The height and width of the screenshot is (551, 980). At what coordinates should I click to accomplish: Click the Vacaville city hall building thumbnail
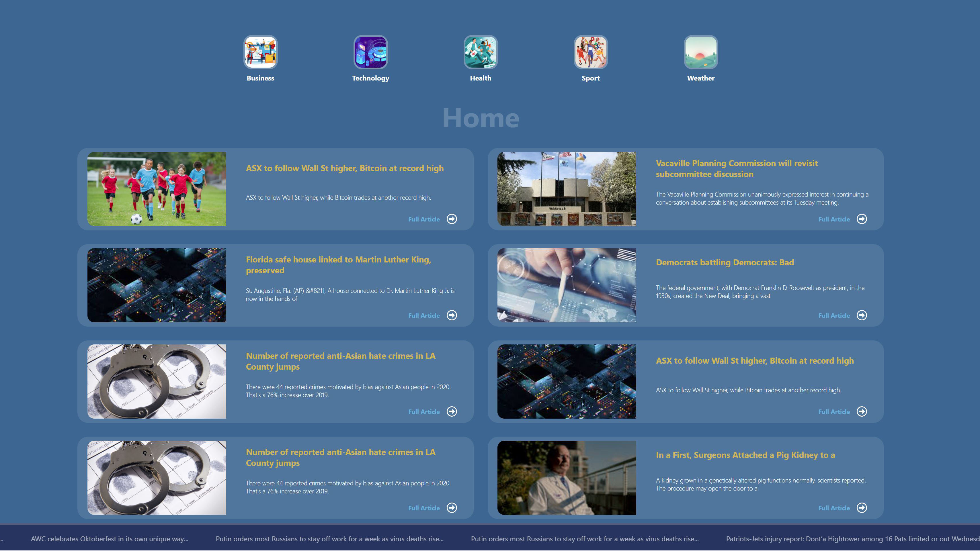(567, 189)
